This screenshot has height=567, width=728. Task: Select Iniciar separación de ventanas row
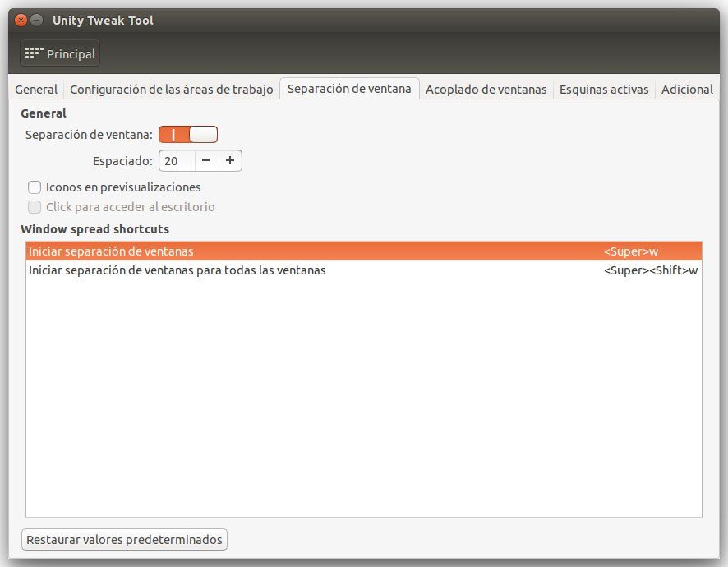point(364,251)
